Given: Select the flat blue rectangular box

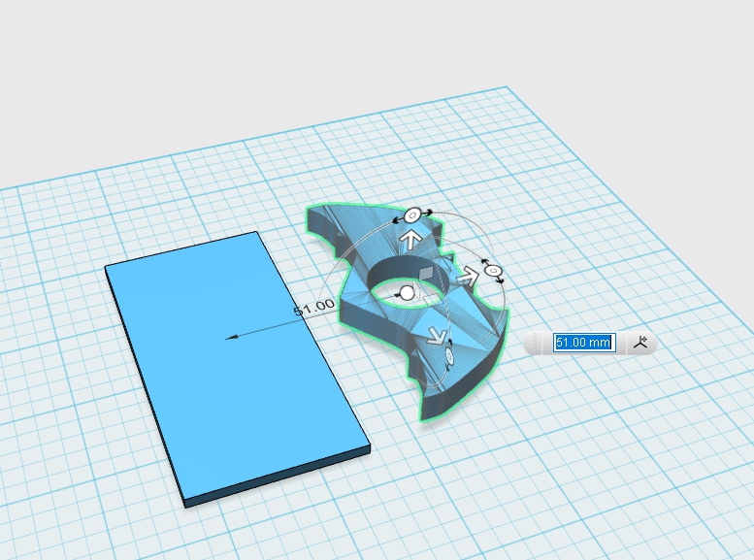Looking at the screenshot, I should click(237, 368).
